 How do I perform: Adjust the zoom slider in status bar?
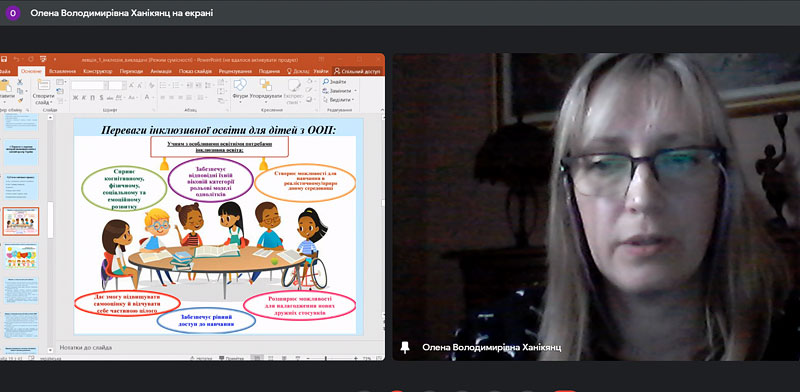point(327,358)
